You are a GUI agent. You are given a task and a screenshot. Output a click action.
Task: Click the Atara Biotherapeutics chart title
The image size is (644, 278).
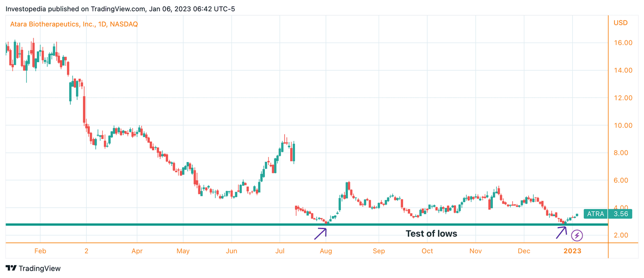[74, 24]
